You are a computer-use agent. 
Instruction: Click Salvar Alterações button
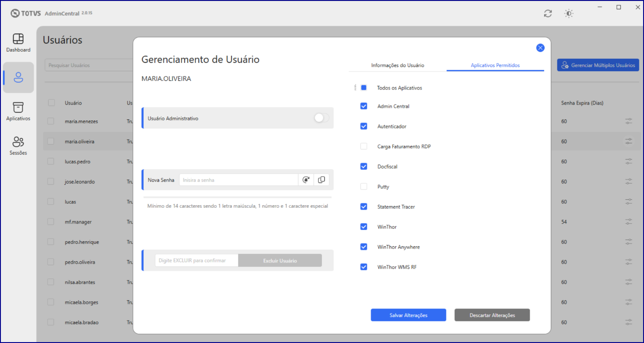408,315
